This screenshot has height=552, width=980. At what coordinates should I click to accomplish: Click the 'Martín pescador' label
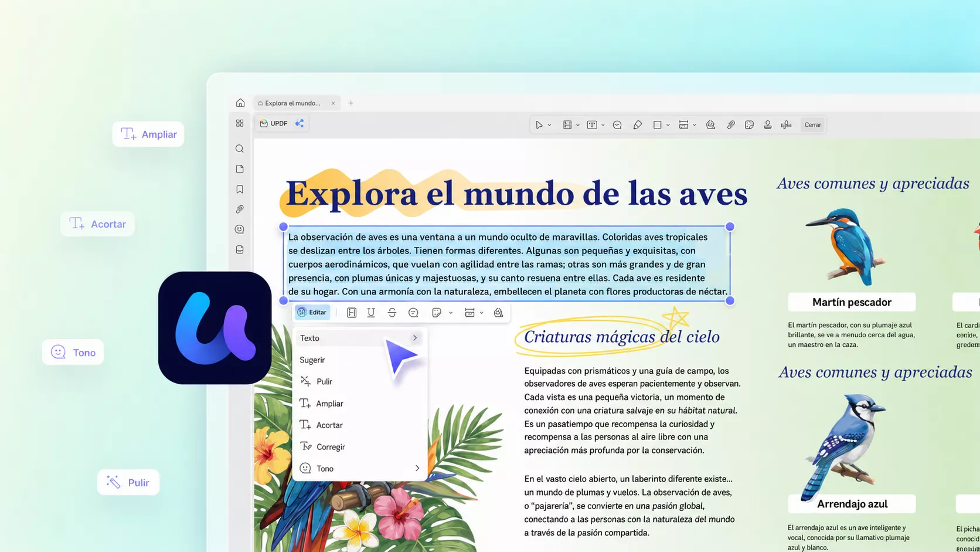(852, 302)
